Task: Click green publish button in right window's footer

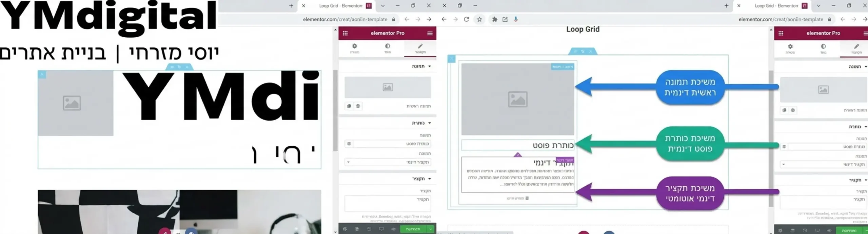Action: [x=849, y=230]
